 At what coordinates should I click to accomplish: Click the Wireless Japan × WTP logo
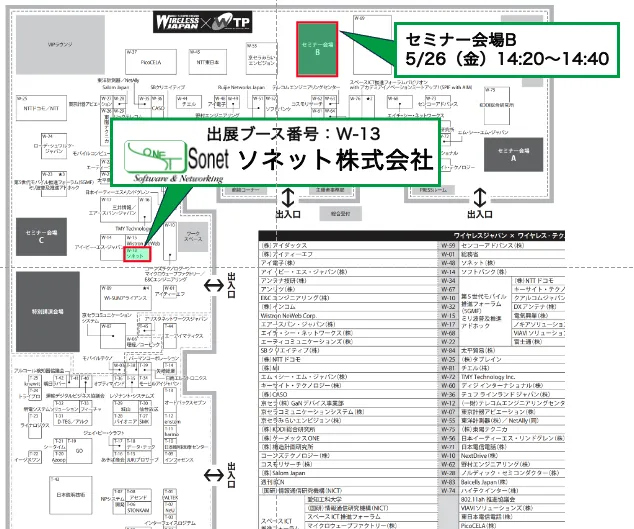pyautogui.click(x=203, y=22)
